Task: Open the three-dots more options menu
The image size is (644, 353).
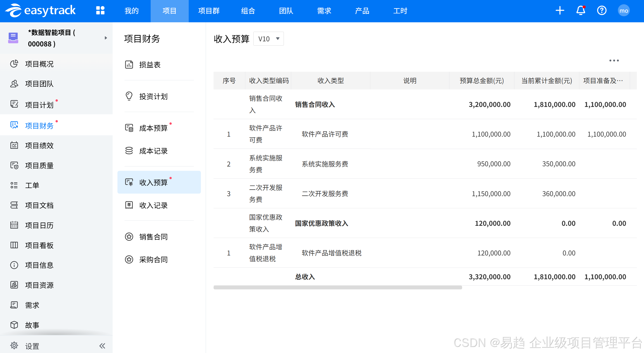Action: coord(614,61)
